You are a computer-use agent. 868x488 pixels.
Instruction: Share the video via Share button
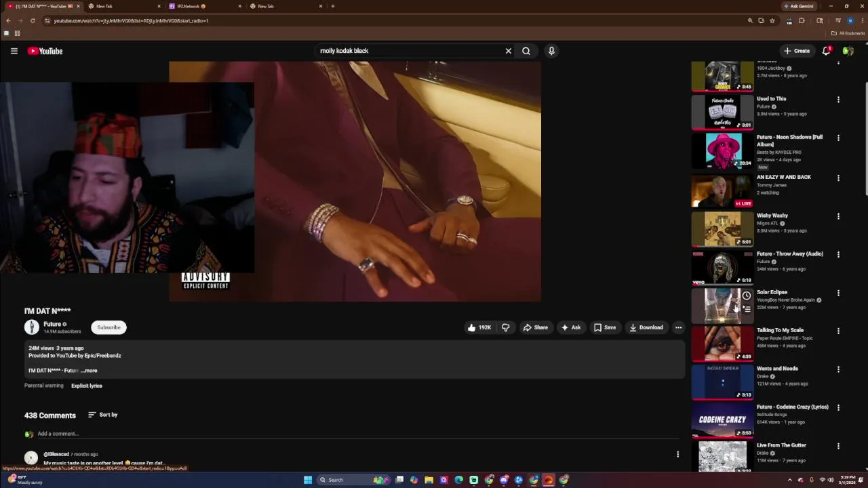tap(535, 327)
